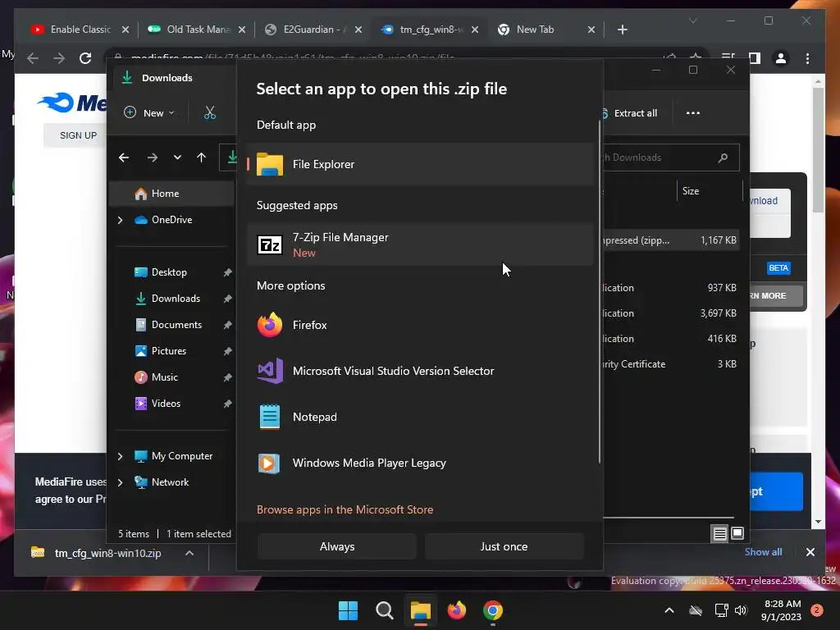
Task: Click the pin icon next to Desktop
Action: point(227,272)
